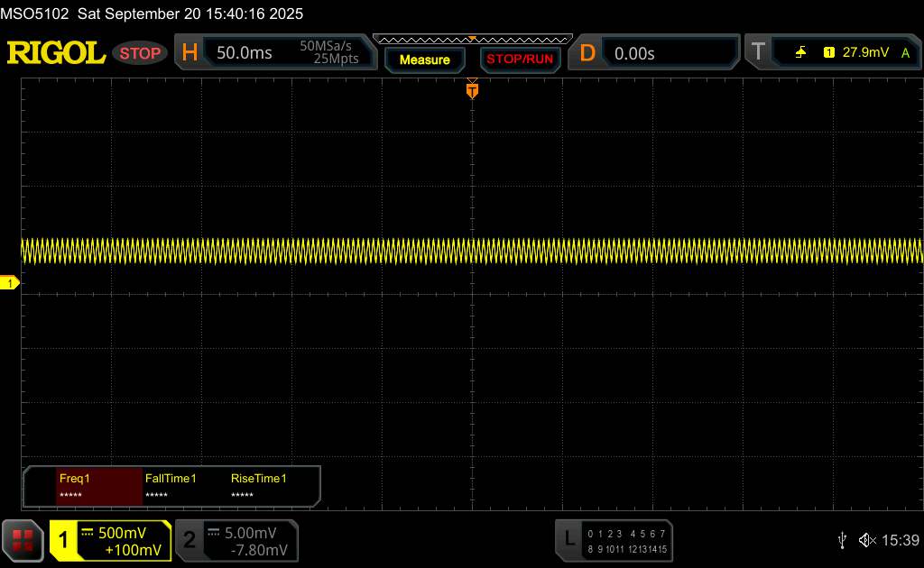The width and height of the screenshot is (924, 568).
Task: Select the 0.00s delay value
Action: coord(634,53)
